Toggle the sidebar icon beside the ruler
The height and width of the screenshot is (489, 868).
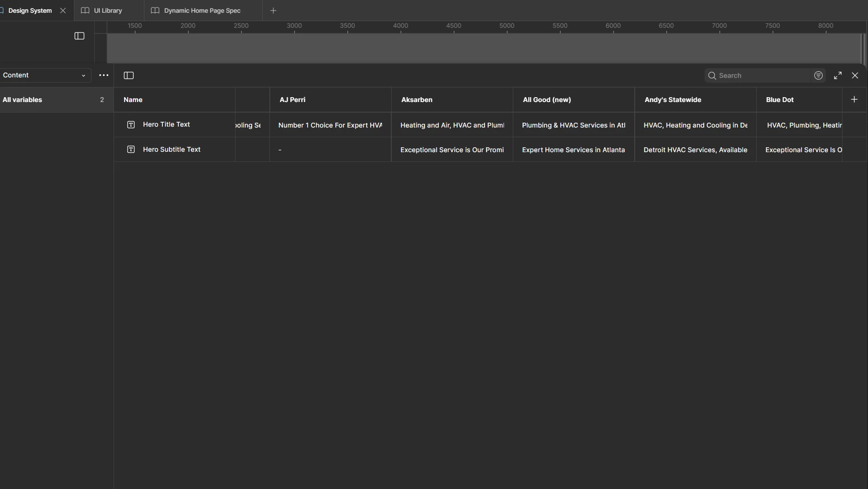(79, 36)
